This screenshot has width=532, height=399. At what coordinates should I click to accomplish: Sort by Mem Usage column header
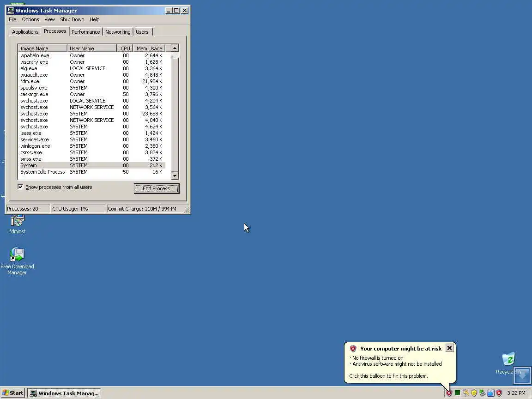click(149, 48)
